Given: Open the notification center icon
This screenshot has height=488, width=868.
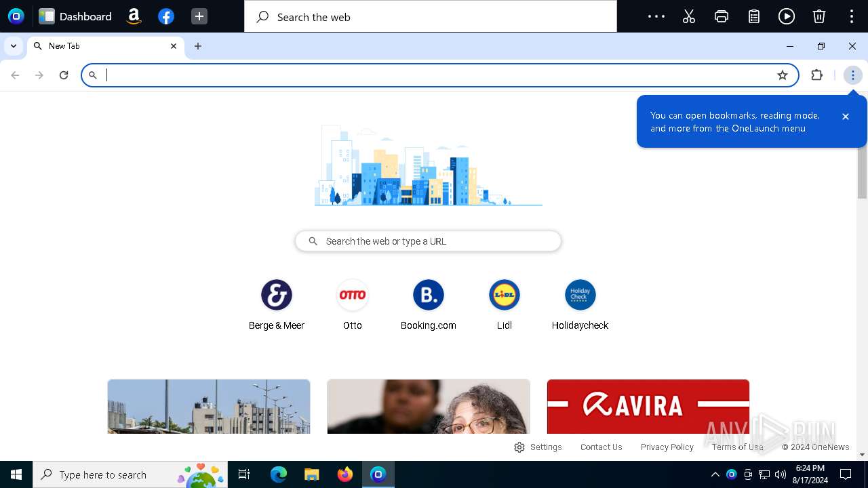Looking at the screenshot, I should (846, 474).
